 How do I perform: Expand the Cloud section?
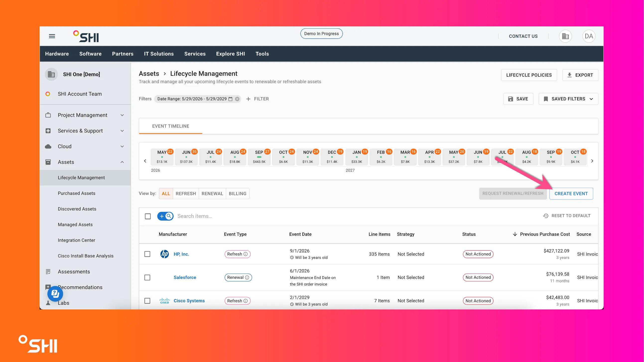point(85,146)
